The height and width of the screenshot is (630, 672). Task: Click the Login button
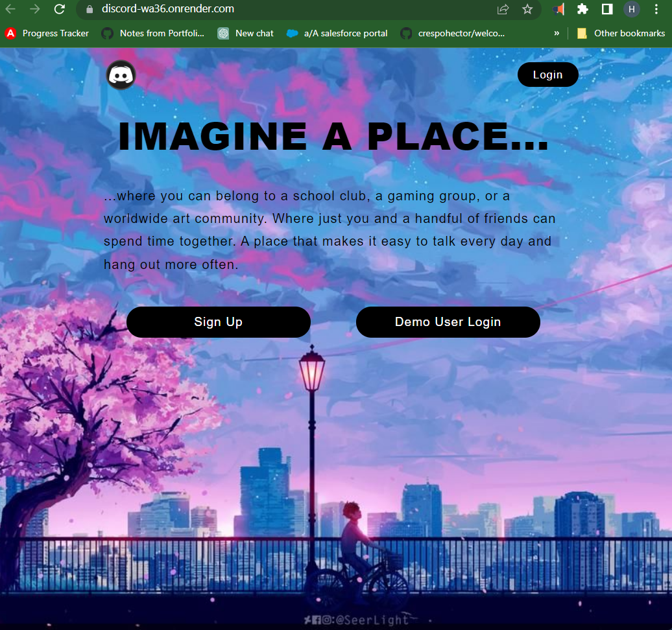click(547, 75)
